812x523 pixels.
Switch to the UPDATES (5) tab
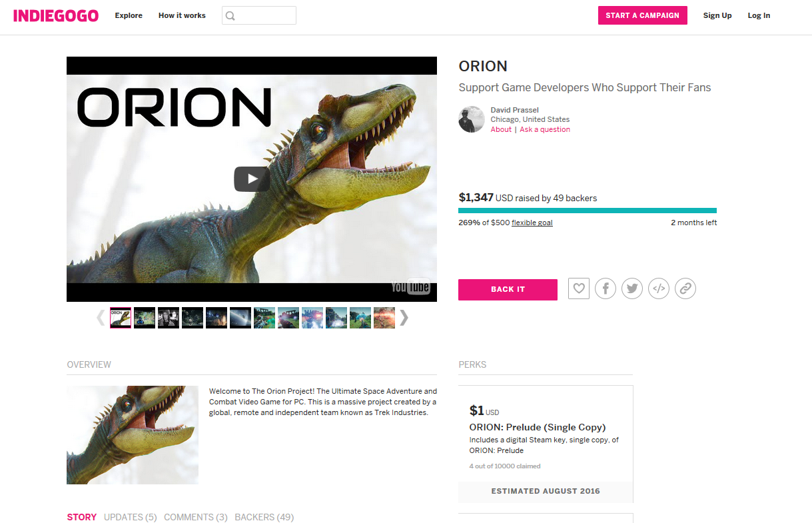click(x=131, y=517)
